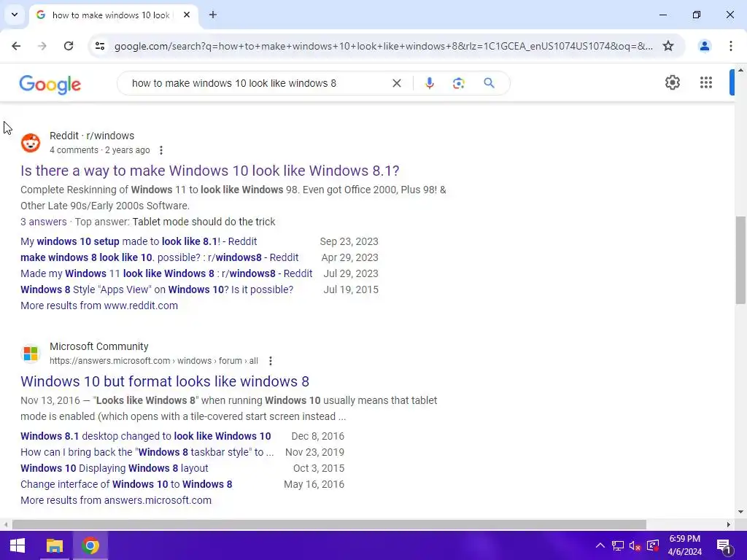The height and width of the screenshot is (560, 747).
Task: Clear the search query with the X
Action: [396, 83]
